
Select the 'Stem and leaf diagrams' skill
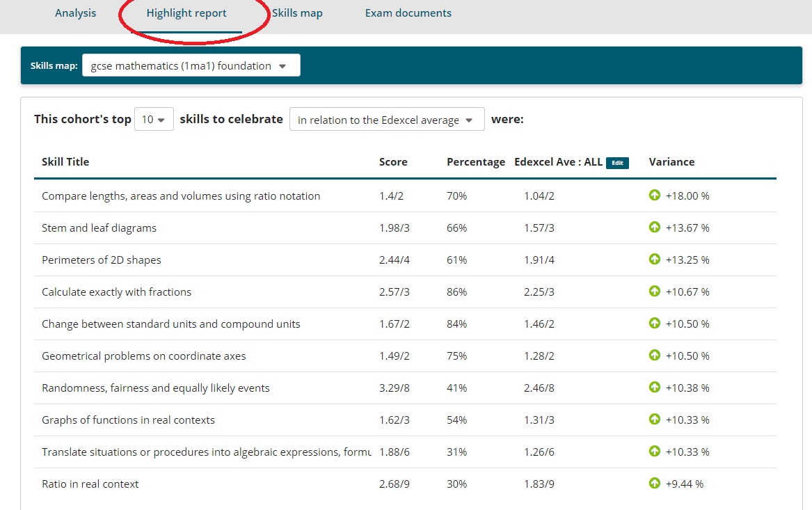(99, 228)
